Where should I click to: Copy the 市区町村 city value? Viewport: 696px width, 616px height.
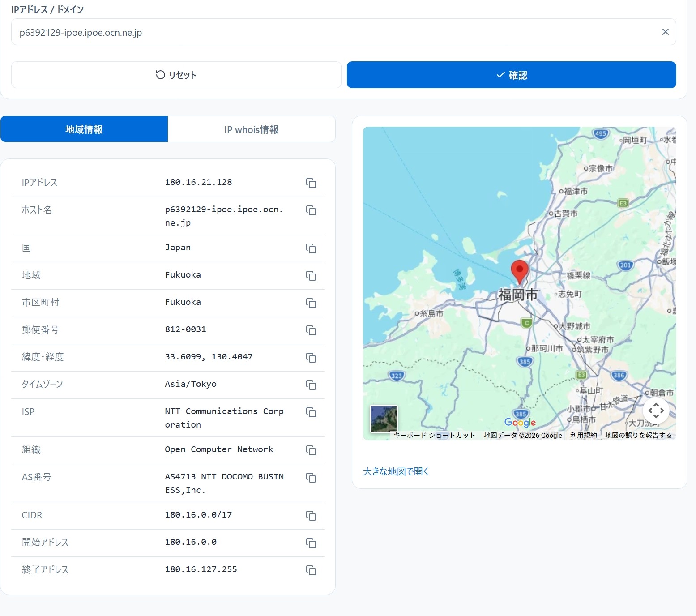click(x=311, y=303)
